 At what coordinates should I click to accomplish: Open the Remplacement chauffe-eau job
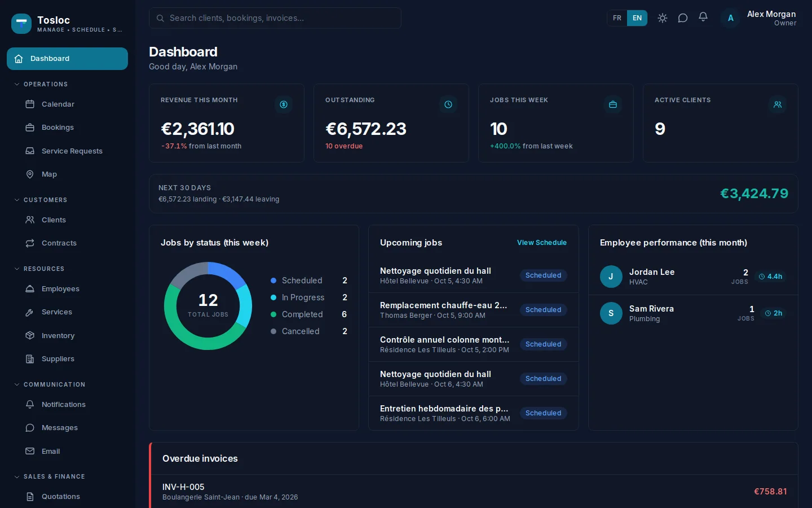[x=474, y=310]
